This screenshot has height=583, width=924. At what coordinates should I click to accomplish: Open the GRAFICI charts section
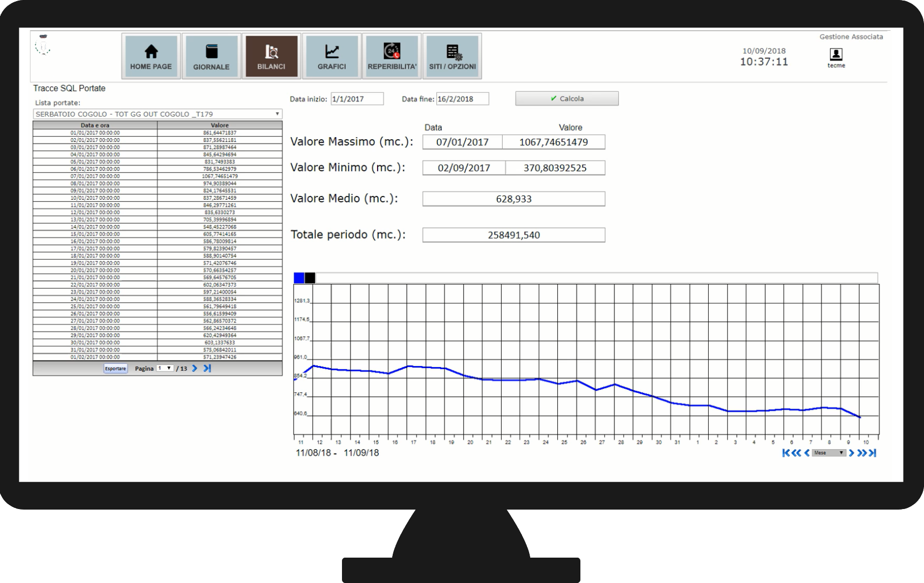tap(332, 56)
